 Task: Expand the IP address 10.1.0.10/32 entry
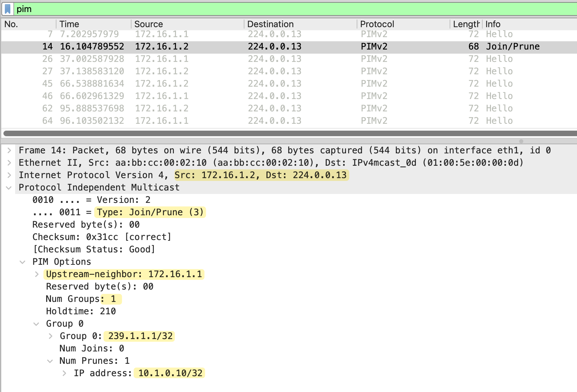(64, 373)
